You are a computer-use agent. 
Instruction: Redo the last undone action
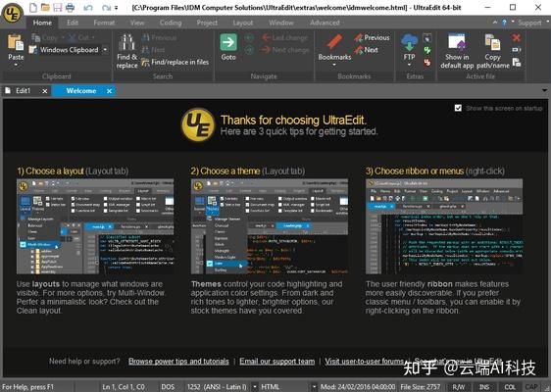(x=106, y=8)
